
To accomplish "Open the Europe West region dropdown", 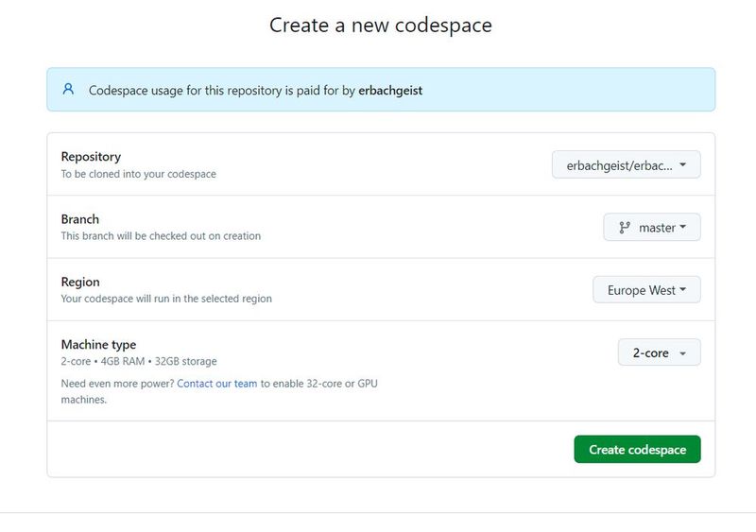I will 646,290.
